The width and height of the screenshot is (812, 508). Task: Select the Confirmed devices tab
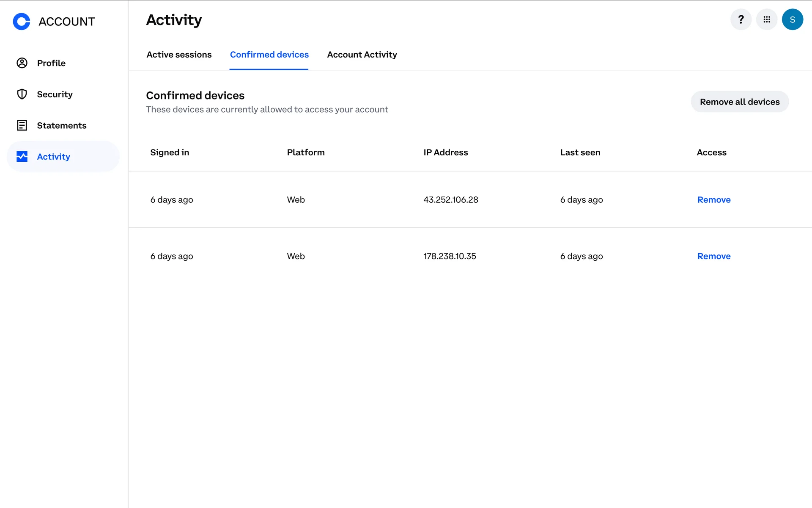(269, 55)
